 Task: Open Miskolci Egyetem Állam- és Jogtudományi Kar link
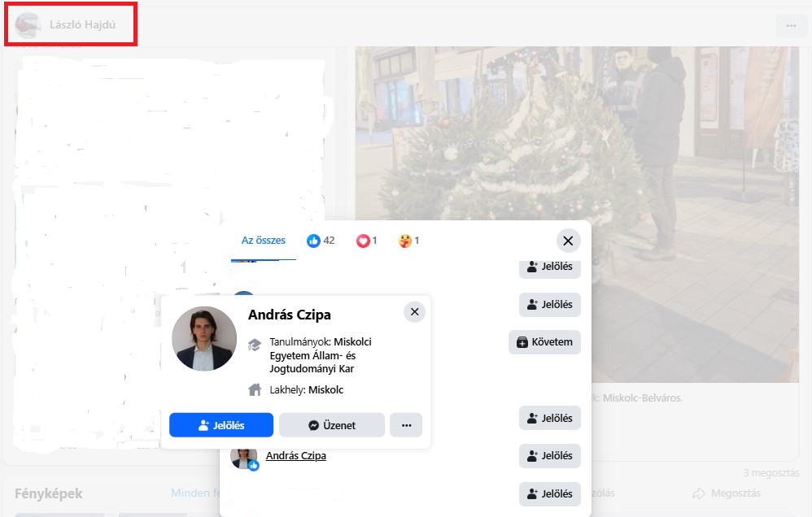312,356
